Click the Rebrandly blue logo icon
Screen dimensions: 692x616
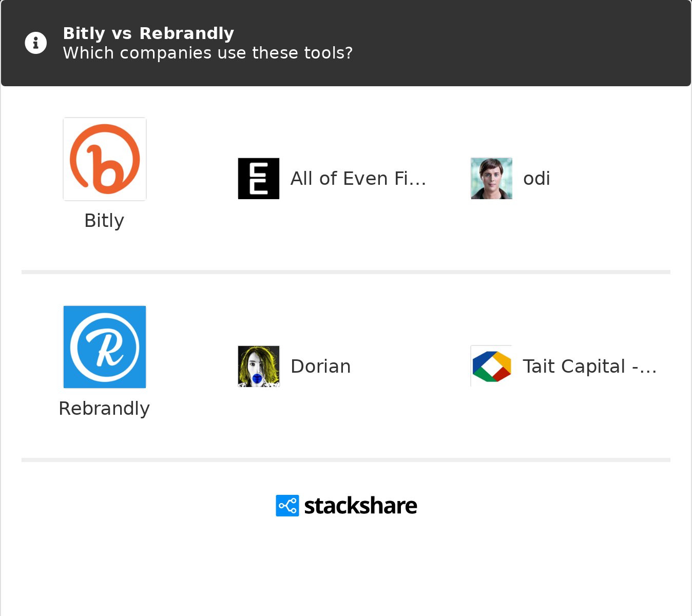point(105,347)
